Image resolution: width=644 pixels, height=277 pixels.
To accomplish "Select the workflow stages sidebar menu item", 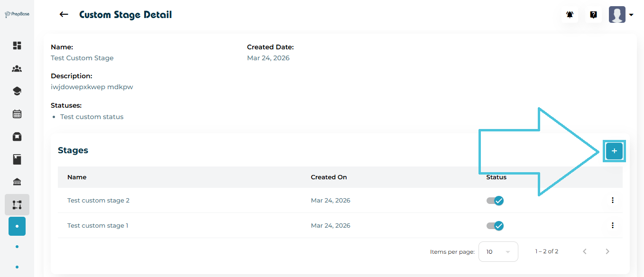I will (x=17, y=205).
